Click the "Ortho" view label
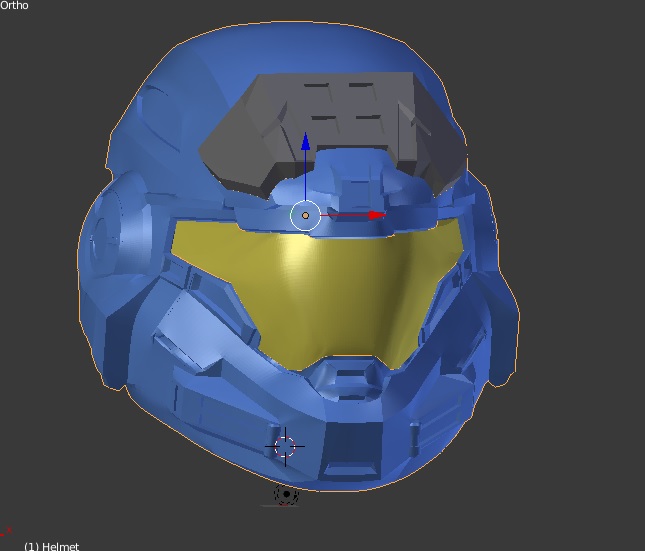 click(x=14, y=5)
